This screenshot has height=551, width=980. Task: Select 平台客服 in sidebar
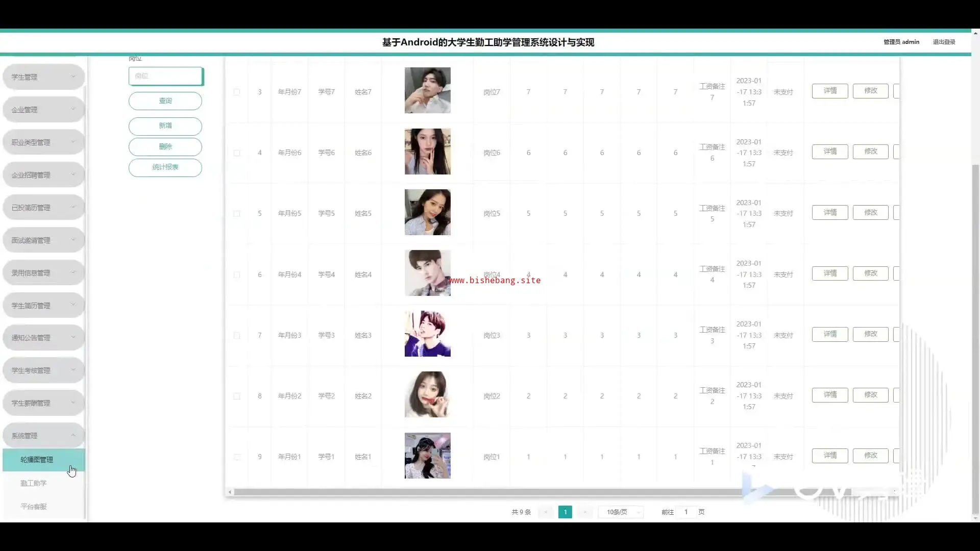click(34, 507)
